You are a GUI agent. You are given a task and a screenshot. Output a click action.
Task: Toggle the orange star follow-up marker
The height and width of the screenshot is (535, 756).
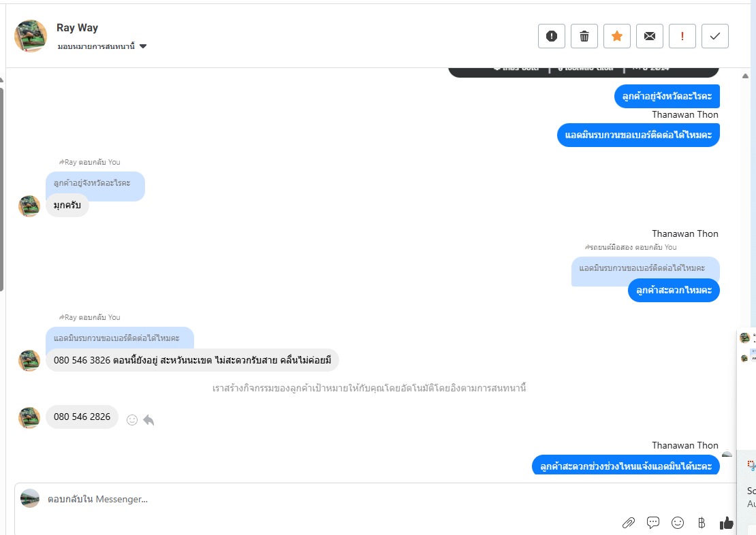pyautogui.click(x=617, y=36)
